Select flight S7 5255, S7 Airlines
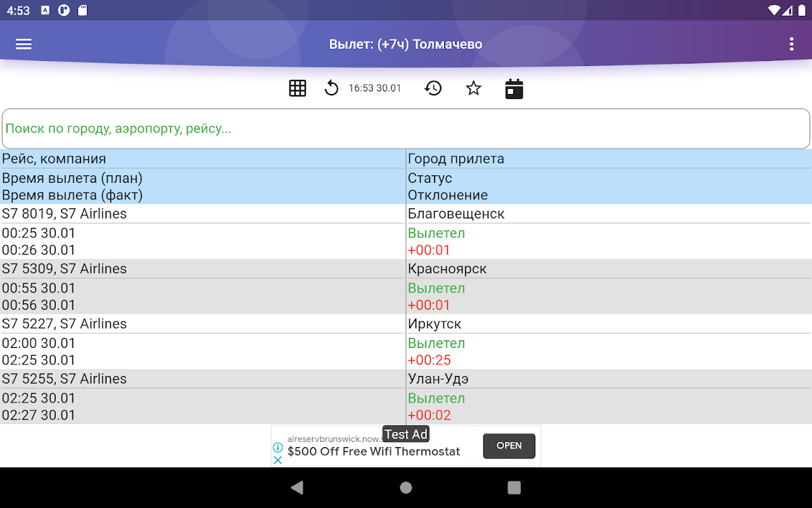The height and width of the screenshot is (508, 812). pyautogui.click(x=64, y=379)
